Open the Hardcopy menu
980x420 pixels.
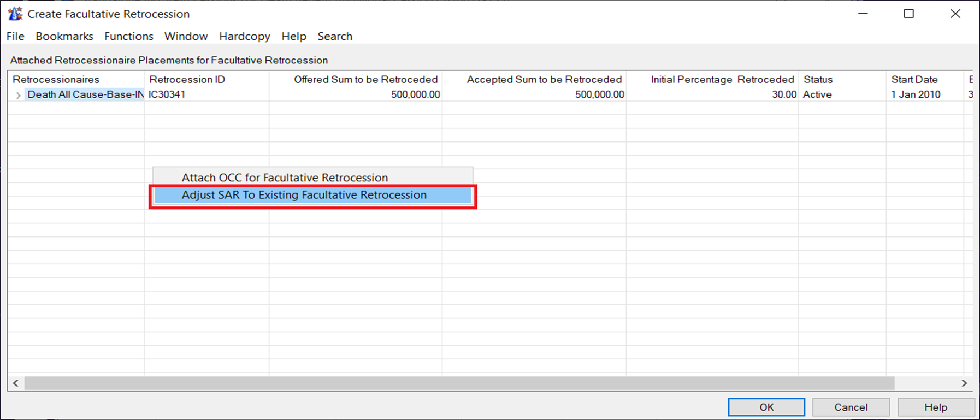tap(244, 37)
